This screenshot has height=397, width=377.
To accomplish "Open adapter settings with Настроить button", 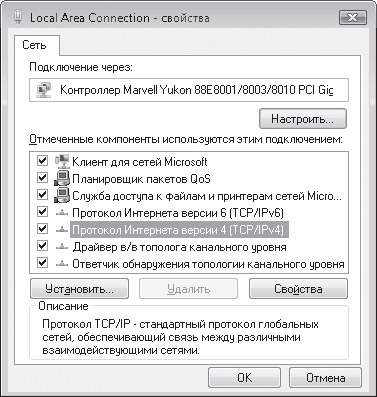I will click(303, 119).
